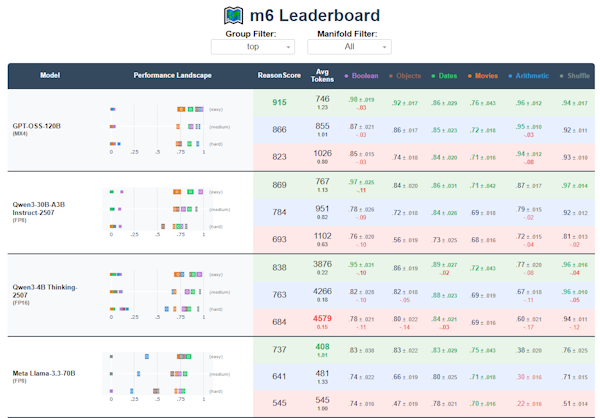The image size is (600, 418).
Task: Select the GPT-OSS-120B model name
Action: click(x=36, y=126)
